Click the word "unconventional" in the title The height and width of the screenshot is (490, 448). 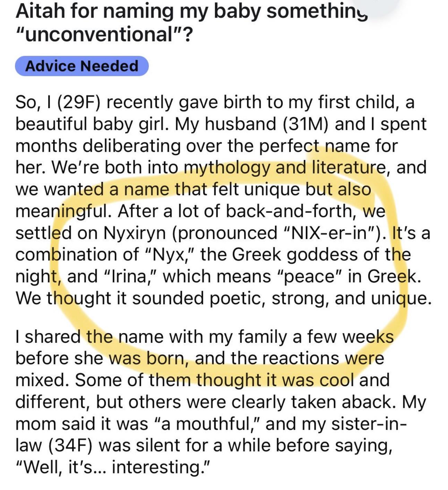(x=100, y=34)
